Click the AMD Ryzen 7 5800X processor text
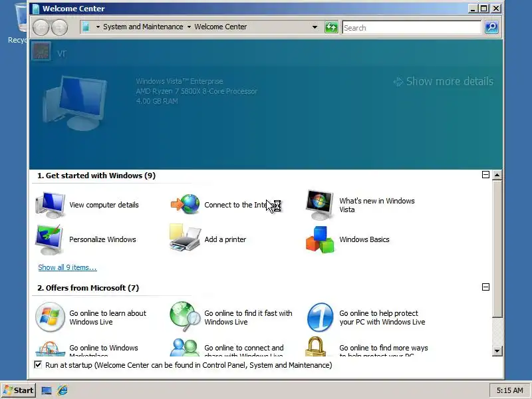This screenshot has width=532, height=399. pyautogui.click(x=197, y=91)
